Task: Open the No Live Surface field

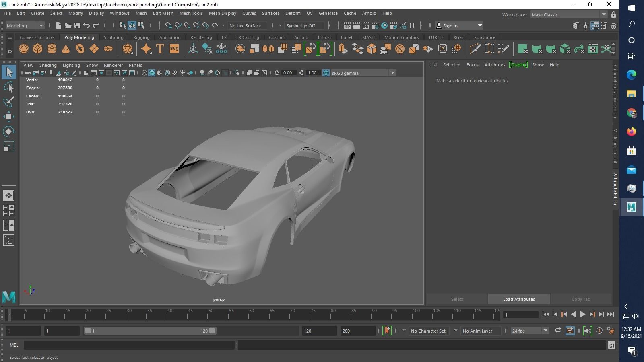Action: [x=247, y=25]
